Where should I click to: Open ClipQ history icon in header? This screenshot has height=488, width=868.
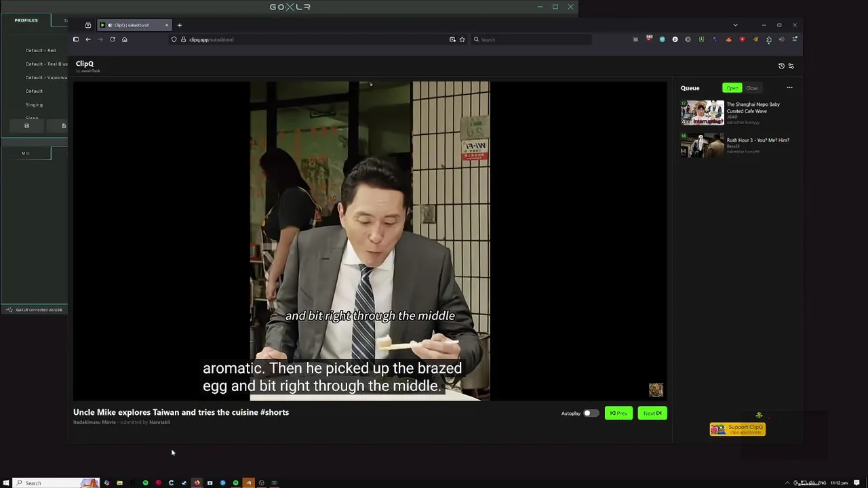[781, 66]
